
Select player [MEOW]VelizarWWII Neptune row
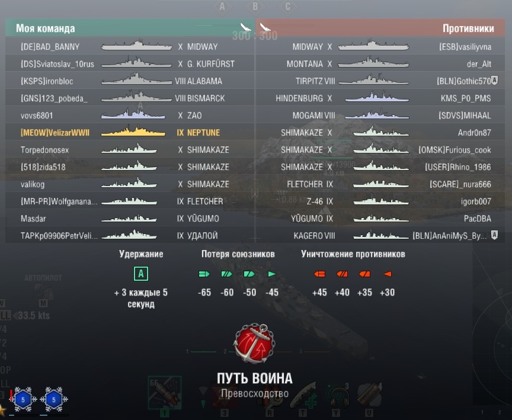(x=130, y=133)
